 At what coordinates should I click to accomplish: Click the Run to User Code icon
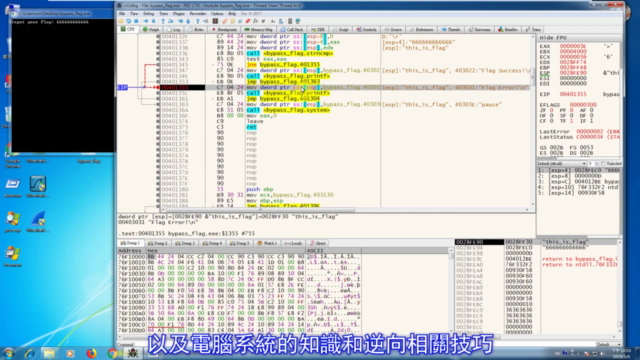[206, 21]
